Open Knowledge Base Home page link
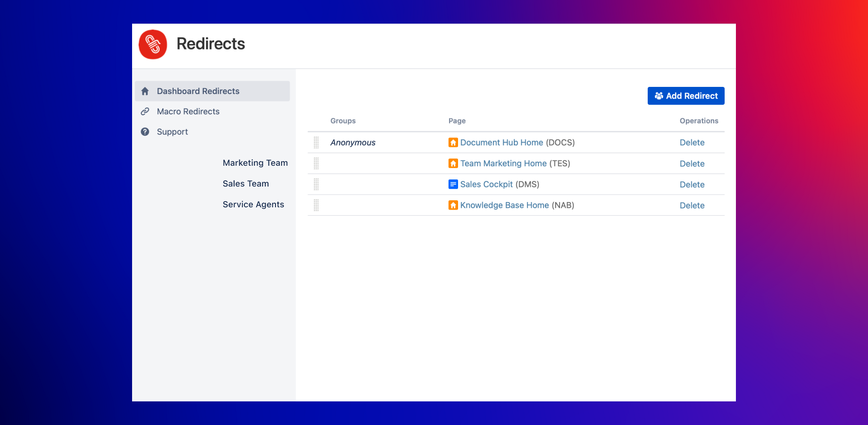 pyautogui.click(x=504, y=205)
